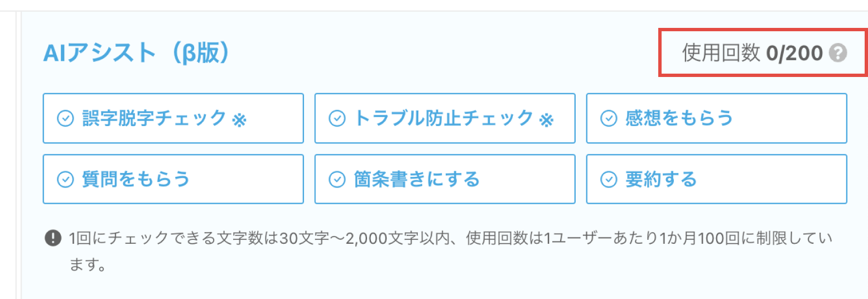Click the check-circle icon in 箇条書きにする

click(x=337, y=180)
